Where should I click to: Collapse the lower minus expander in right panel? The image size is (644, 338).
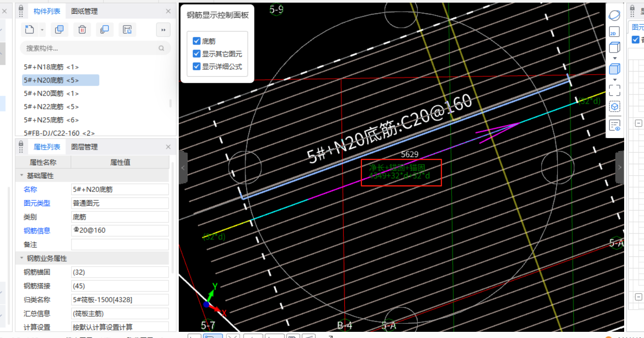[x=638, y=297]
